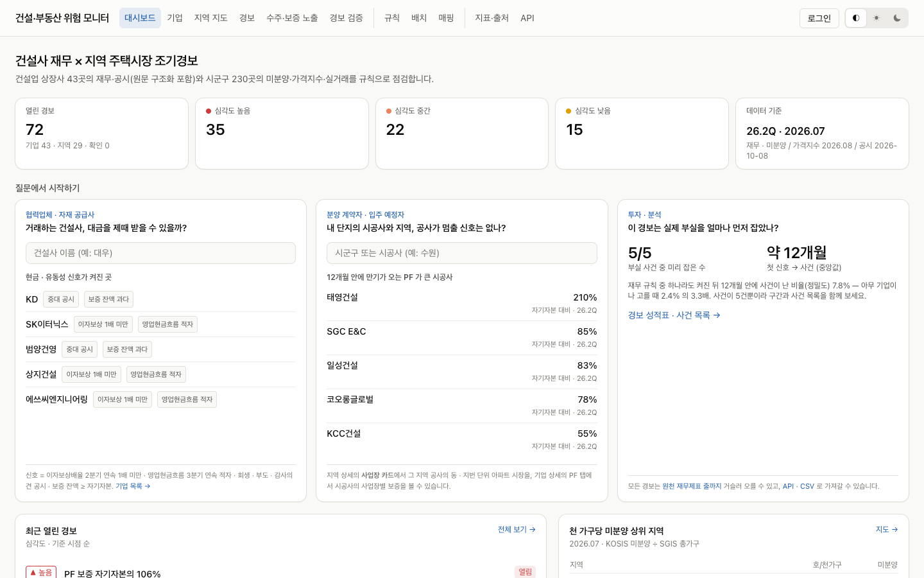Select the '일성건설' contractor row
Viewport: 924px width, 578px height.
462,372
